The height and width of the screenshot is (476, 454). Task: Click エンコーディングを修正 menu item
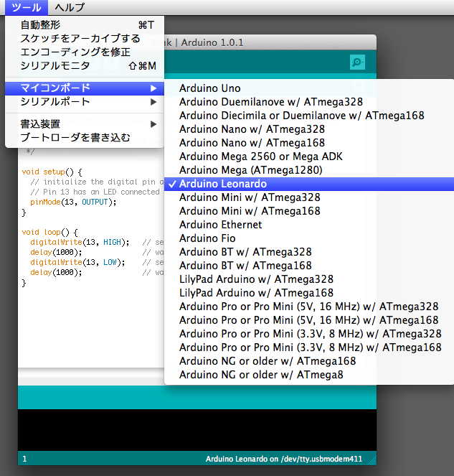85,52
